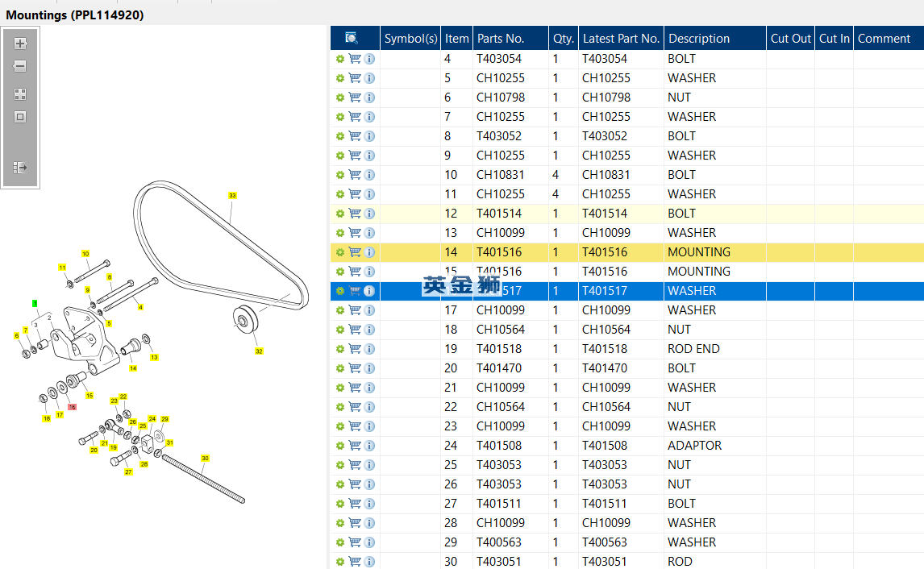Select row with part T401518 ROD END
The height and width of the screenshot is (569, 924).
pos(627,349)
